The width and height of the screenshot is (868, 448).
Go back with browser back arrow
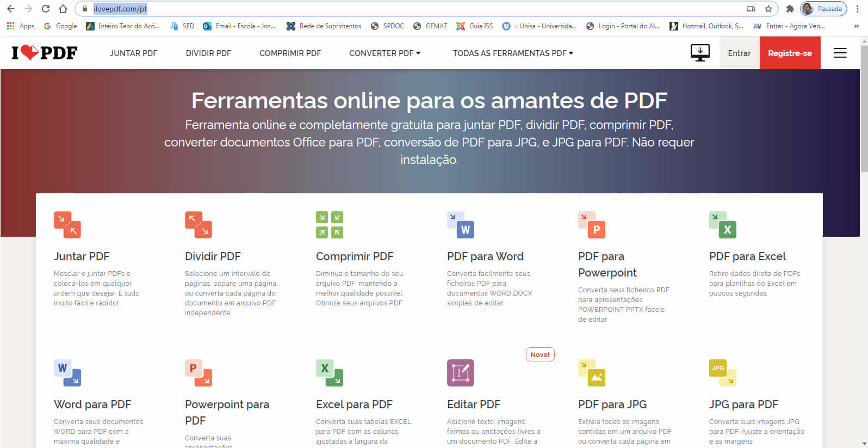11,9
